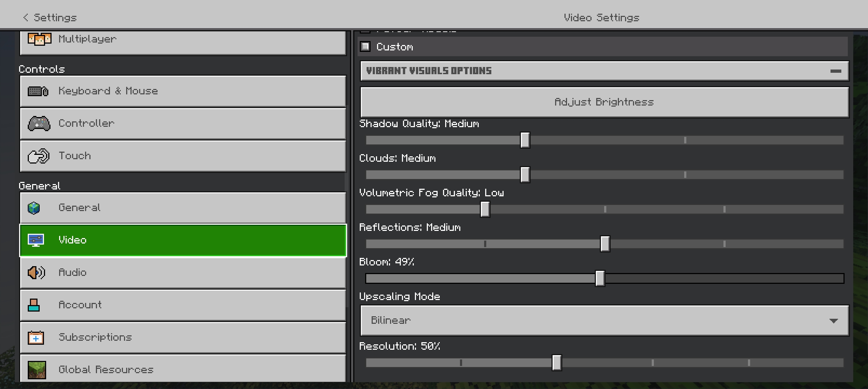Screen dimensions: 868x389
Task: Select the Video settings tab
Action: click(183, 240)
